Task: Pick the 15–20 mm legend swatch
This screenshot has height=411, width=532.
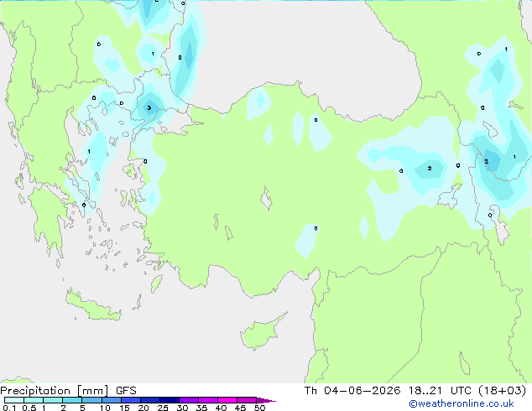Action: click(x=131, y=400)
